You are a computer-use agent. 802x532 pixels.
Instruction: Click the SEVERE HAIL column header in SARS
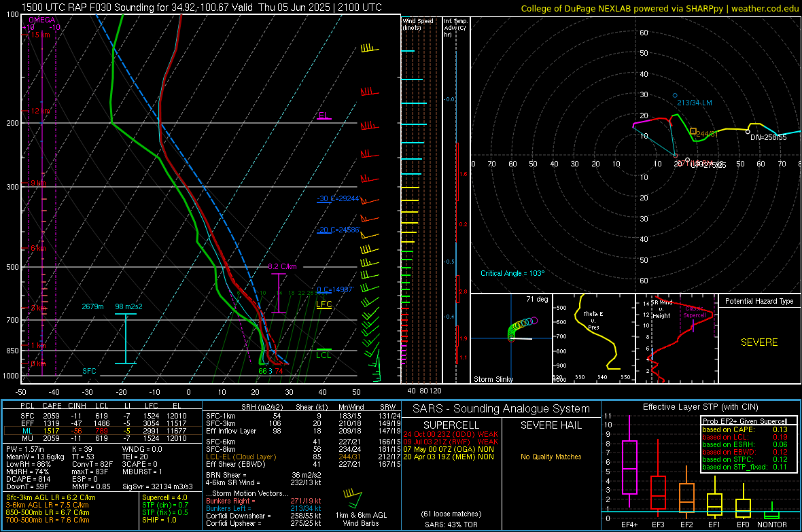tap(551, 425)
